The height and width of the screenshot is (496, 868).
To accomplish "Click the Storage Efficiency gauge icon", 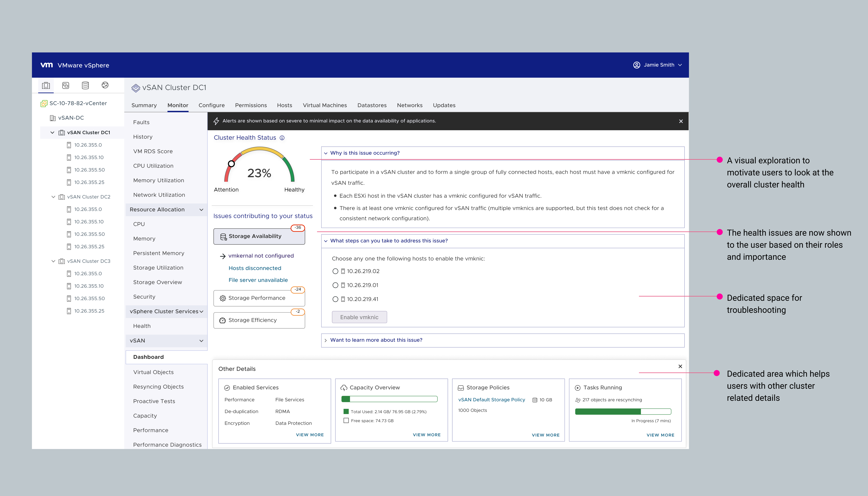I will pos(222,321).
